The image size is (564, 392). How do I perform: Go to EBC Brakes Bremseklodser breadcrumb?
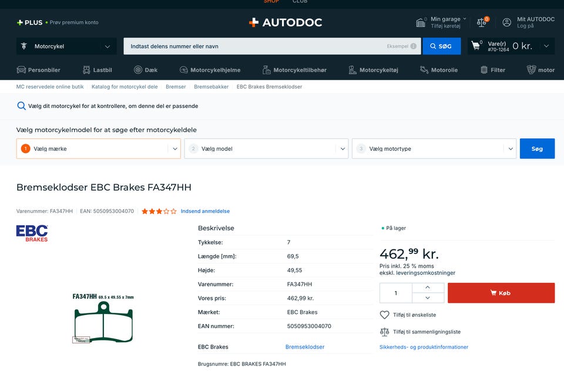(269, 87)
